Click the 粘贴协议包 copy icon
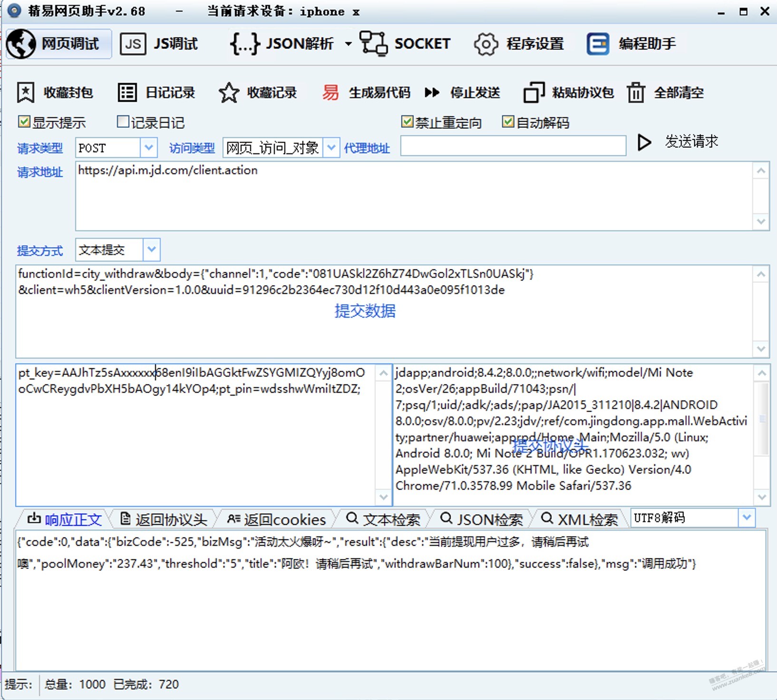The height and width of the screenshot is (700, 777). coord(534,92)
